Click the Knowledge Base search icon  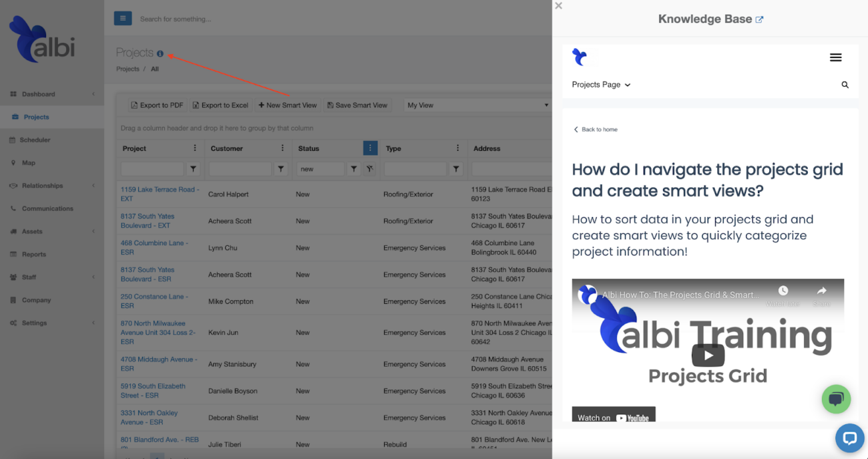click(845, 85)
